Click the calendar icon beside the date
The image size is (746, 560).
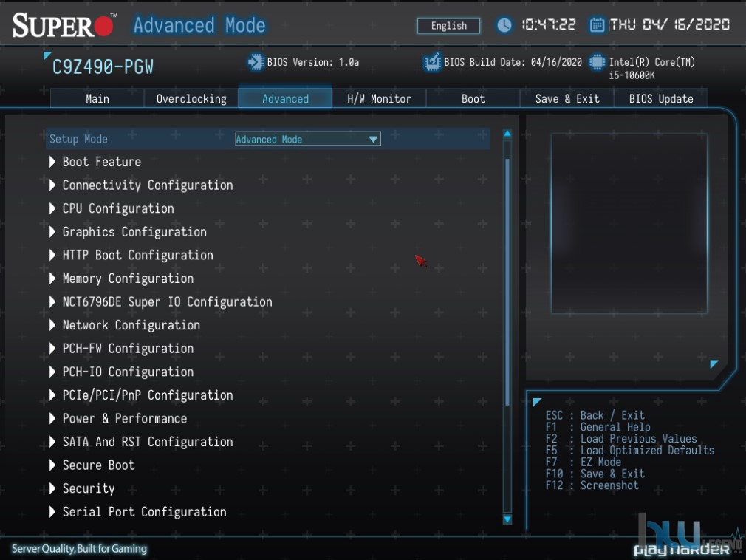pos(597,24)
